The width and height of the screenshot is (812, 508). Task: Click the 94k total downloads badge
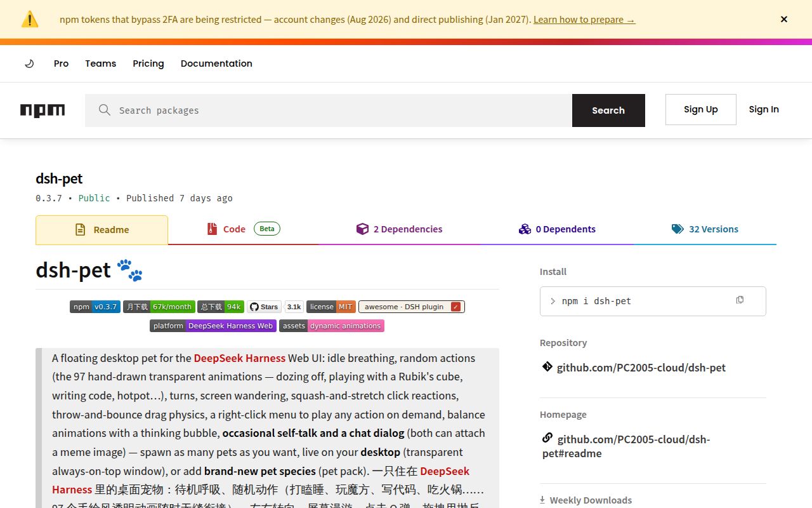point(221,307)
